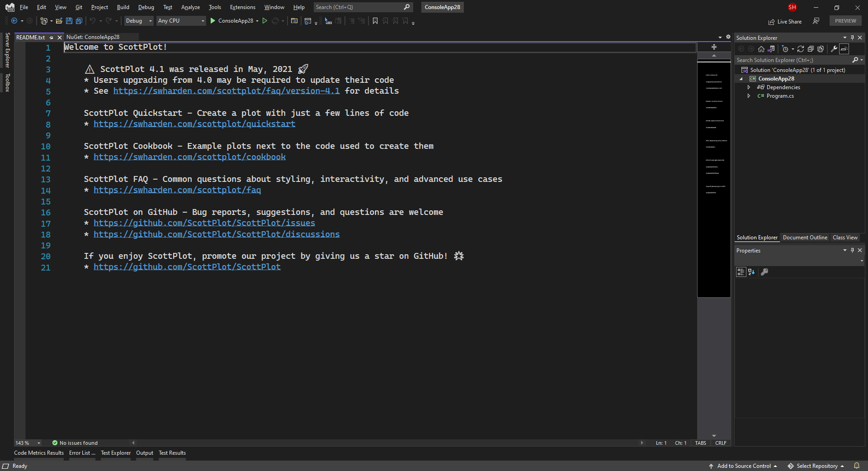Undo the last edit
868x471 pixels.
click(x=93, y=21)
